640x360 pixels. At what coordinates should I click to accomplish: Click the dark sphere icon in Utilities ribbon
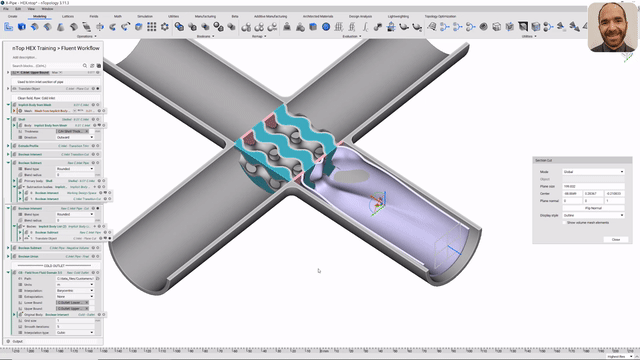click(484, 27)
